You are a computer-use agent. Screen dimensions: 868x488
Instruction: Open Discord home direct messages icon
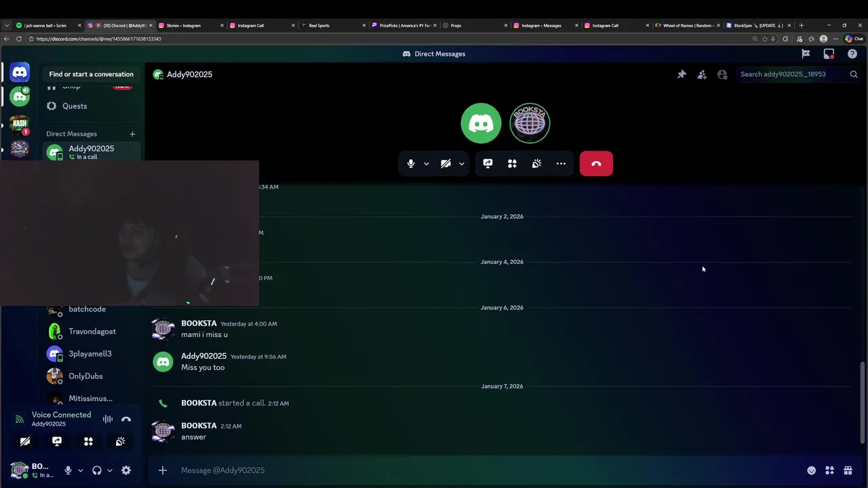[20, 73]
